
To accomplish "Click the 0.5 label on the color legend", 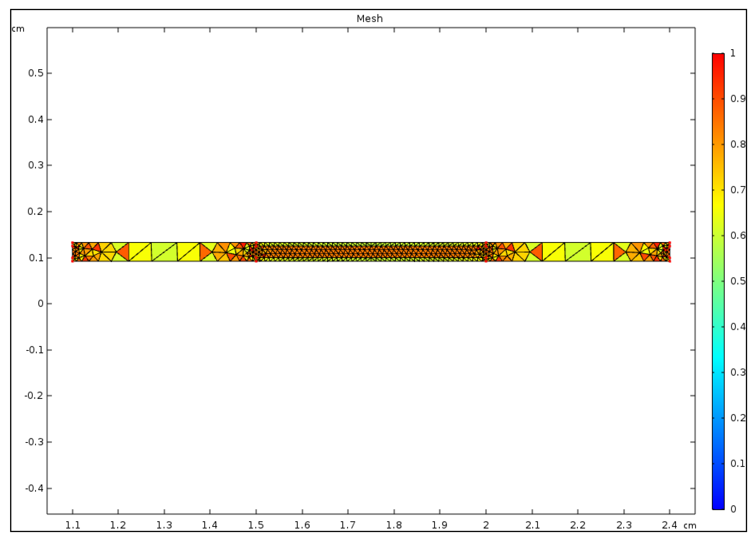I will point(738,281).
